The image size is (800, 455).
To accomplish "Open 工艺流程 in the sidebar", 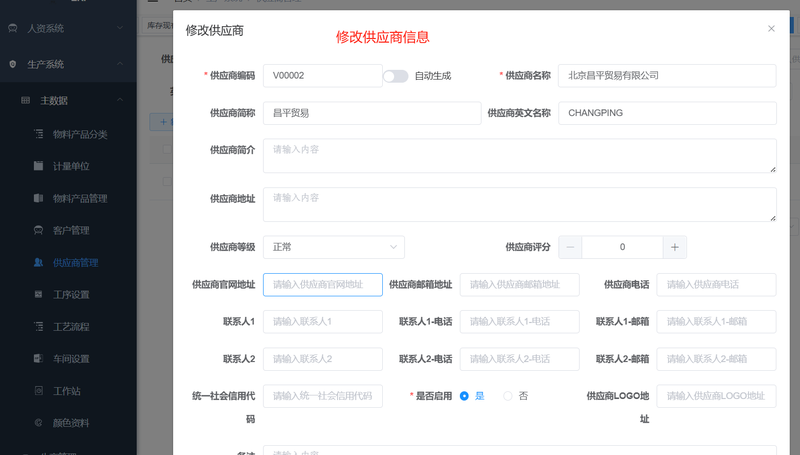I will (x=71, y=326).
